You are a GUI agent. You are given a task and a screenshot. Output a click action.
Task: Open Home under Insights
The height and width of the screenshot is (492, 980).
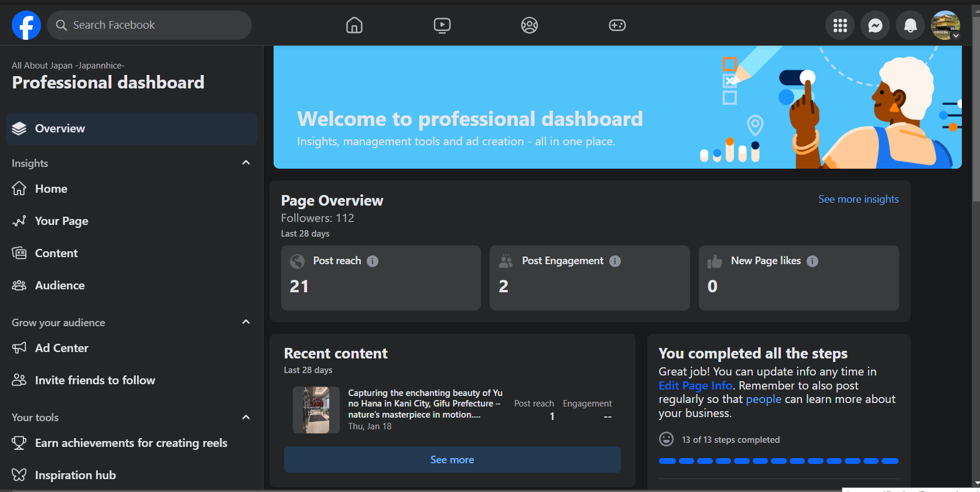132,189
